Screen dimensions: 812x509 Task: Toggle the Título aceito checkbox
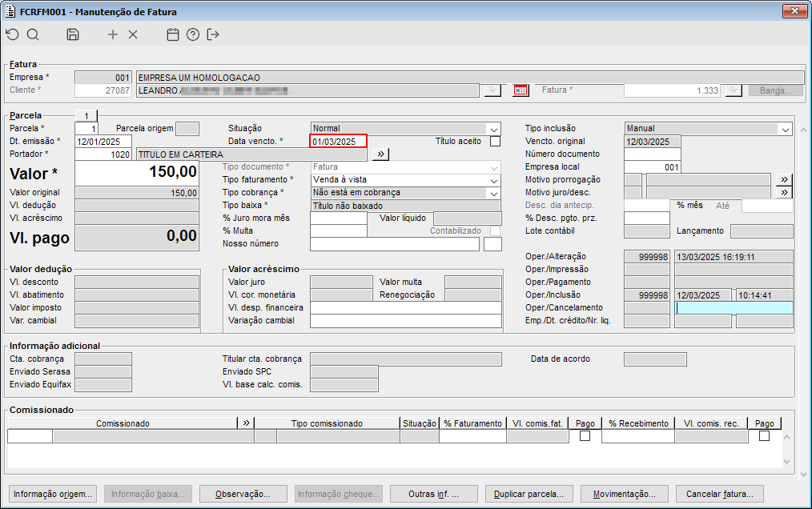495,142
